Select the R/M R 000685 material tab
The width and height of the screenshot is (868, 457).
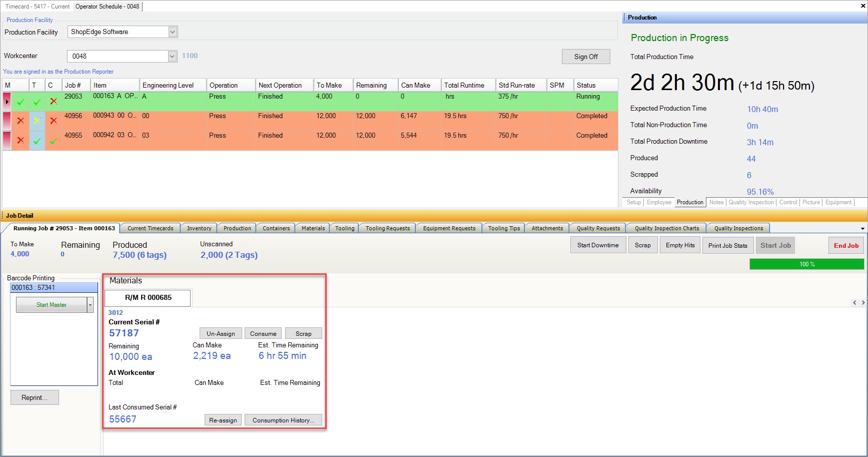pos(148,297)
